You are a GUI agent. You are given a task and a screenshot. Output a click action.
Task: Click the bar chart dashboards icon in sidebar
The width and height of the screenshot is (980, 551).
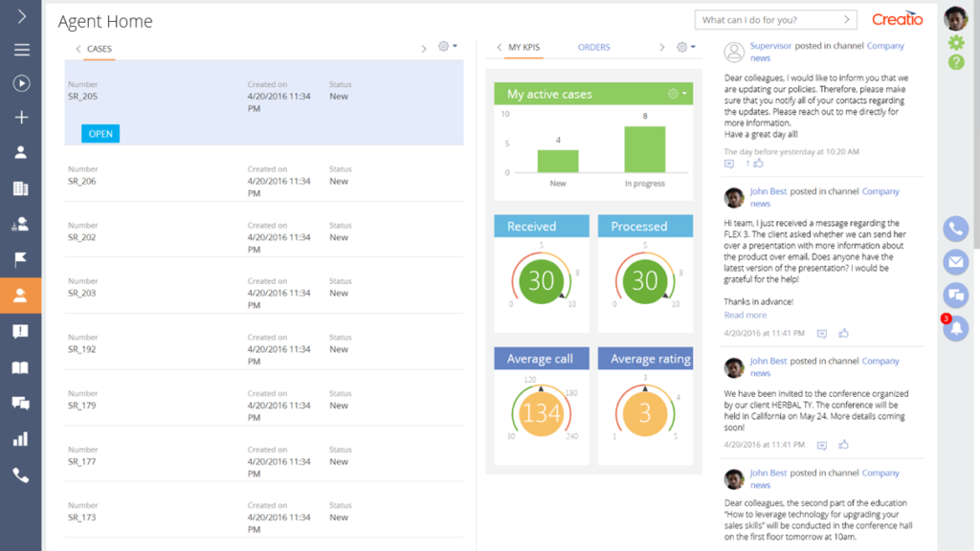[21, 439]
